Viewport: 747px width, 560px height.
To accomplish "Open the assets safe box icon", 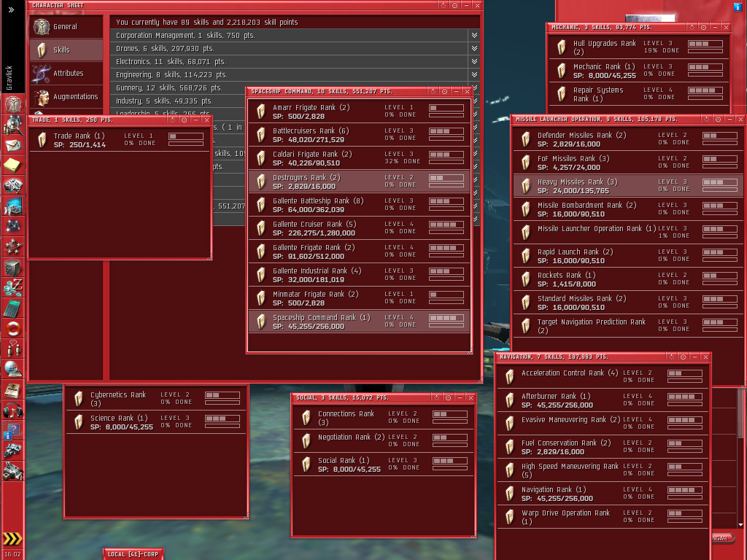I will click(x=13, y=268).
